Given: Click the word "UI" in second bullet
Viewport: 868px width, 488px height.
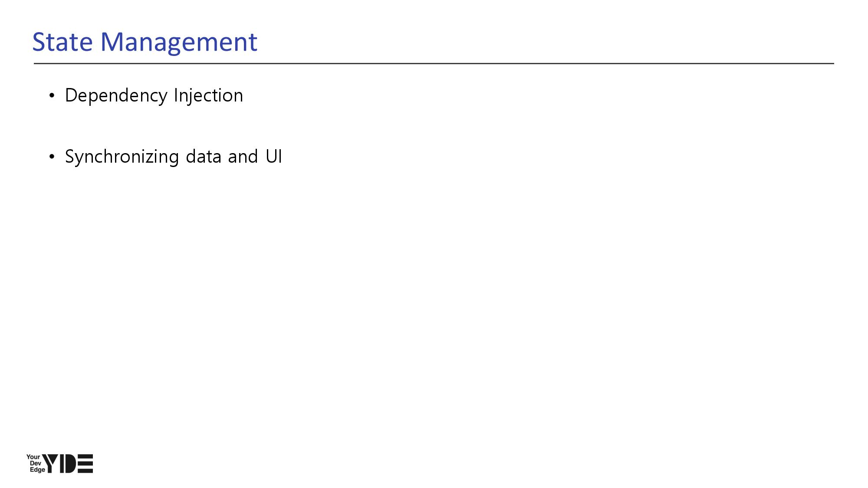Looking at the screenshot, I should click(274, 157).
